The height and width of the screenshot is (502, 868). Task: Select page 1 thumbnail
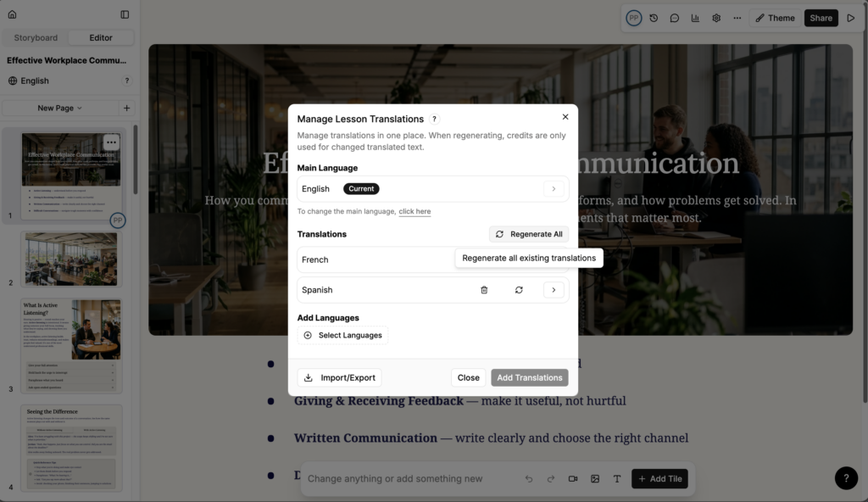(x=71, y=176)
